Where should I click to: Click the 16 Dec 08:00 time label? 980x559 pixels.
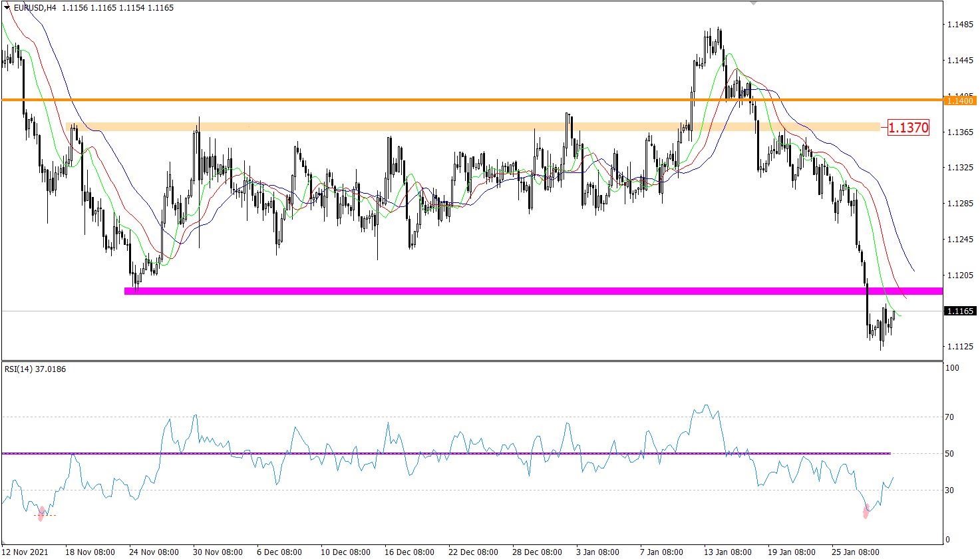coord(409,552)
